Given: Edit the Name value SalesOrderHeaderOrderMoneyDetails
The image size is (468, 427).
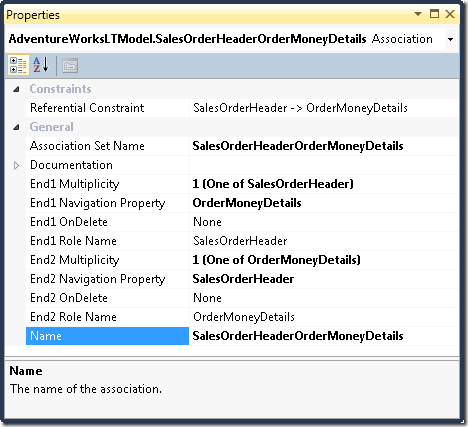Looking at the screenshot, I should (324, 336).
